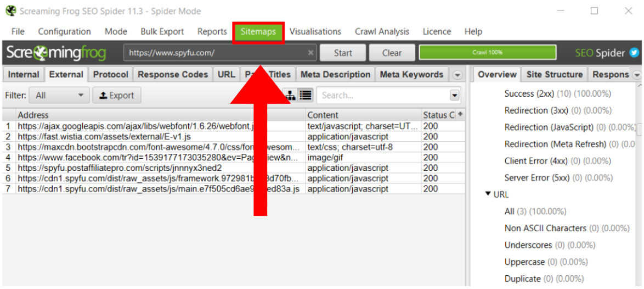Select Server Error (5xx) in overview
The height and width of the screenshot is (289, 644).
[558, 178]
